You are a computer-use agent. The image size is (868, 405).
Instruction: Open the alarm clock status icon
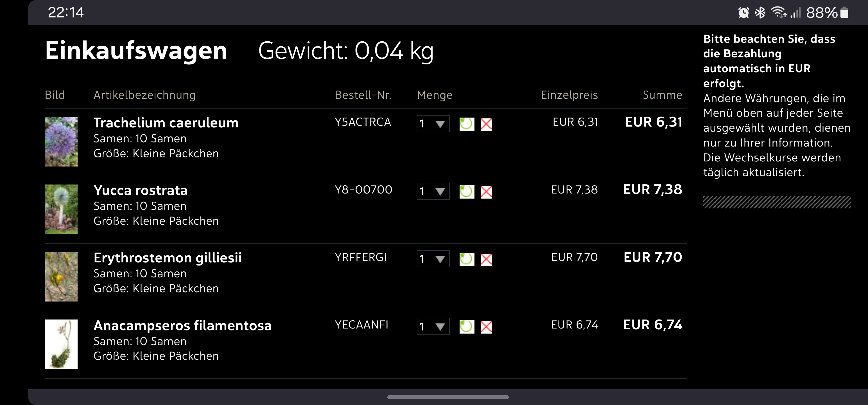tap(743, 13)
